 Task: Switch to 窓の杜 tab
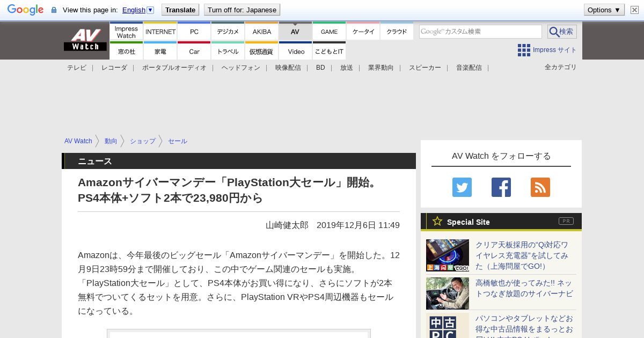126,51
